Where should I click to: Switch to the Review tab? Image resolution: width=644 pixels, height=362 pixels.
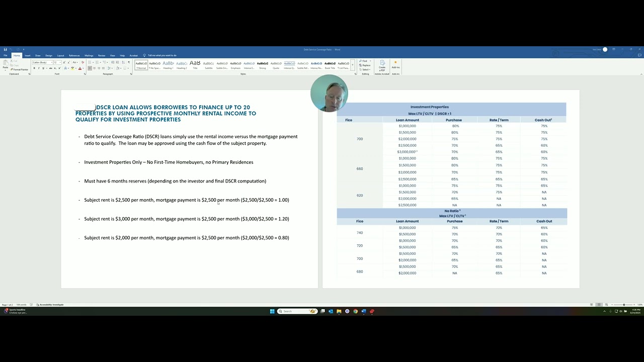coord(102,55)
